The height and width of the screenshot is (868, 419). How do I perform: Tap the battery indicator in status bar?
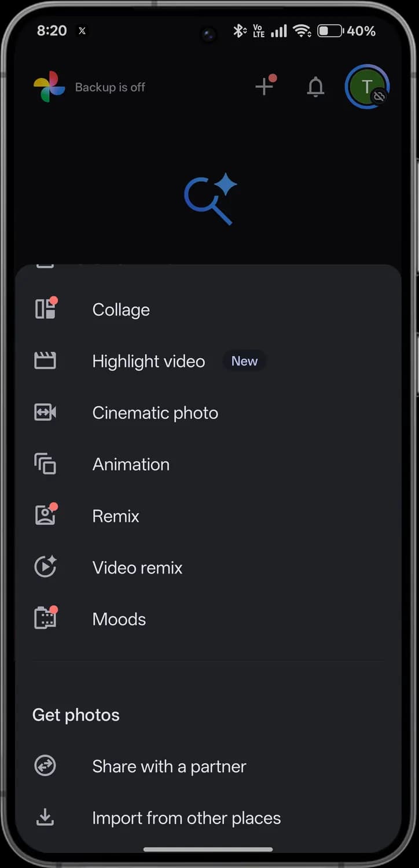330,31
